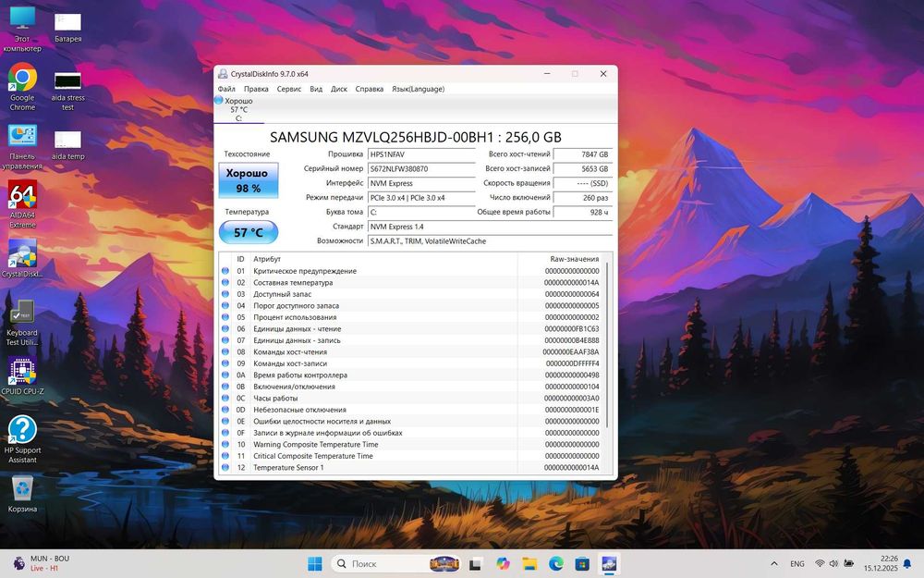The image size is (924, 578).
Task: Open the MUN - BOU live score widget
Action: coord(42,563)
